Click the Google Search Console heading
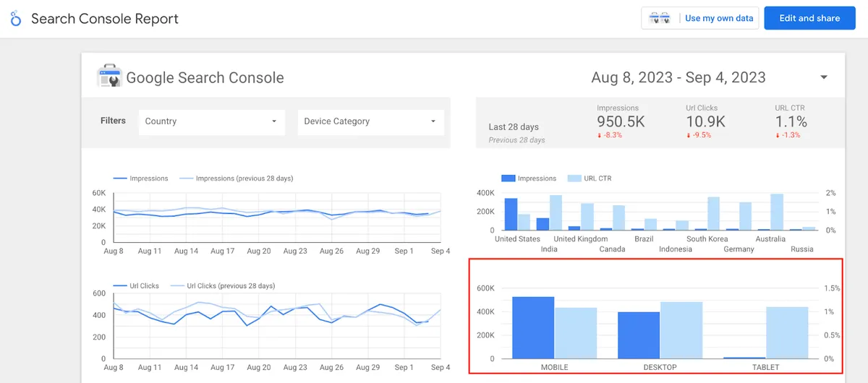Image resolution: width=868 pixels, height=383 pixels. pyautogui.click(x=205, y=78)
